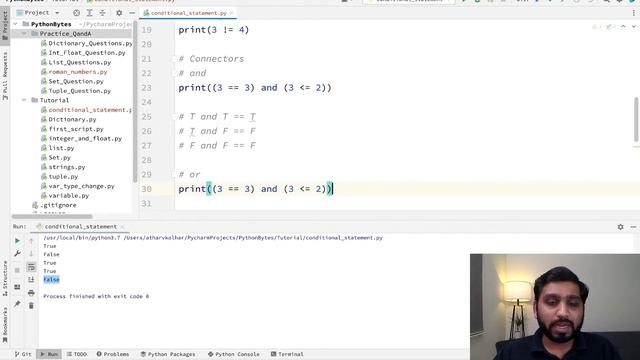Open Project panel gear options
Image resolution: width=640 pixels, height=360 pixels.
click(x=119, y=13)
